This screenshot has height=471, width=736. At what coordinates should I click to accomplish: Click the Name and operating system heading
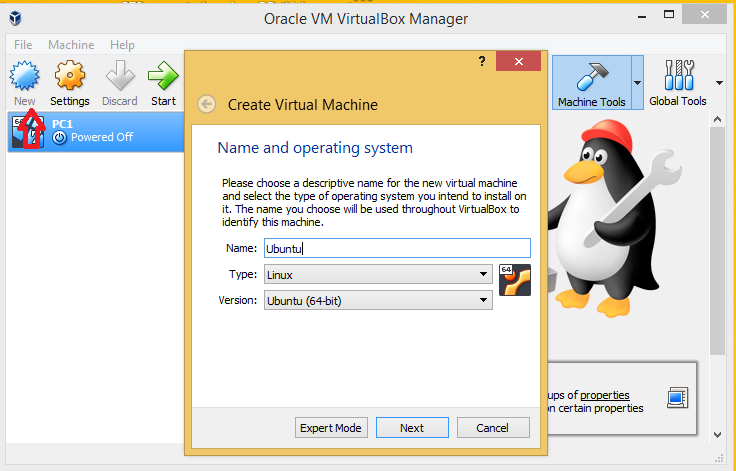(x=315, y=148)
